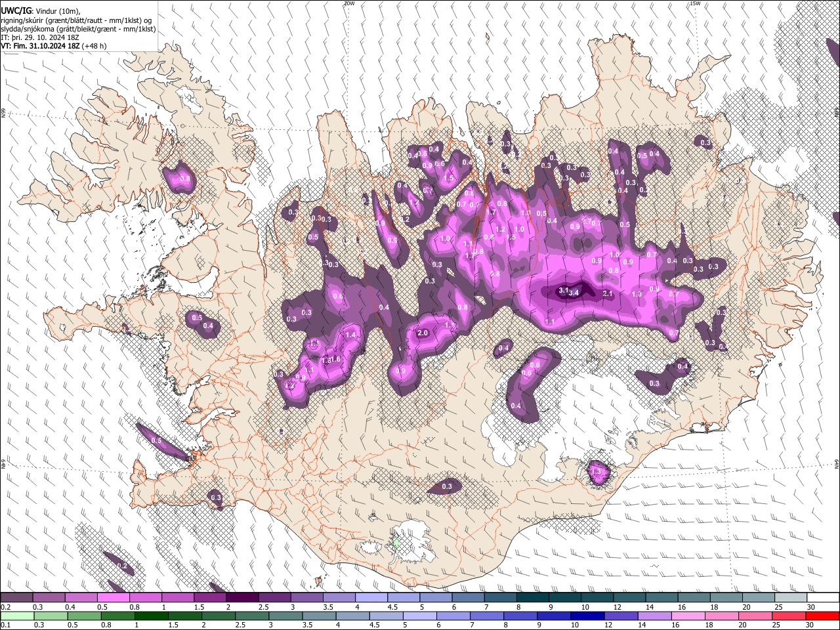Click the 'UWC/IG: Vindur (10m)' title text
This screenshot has height=630, width=840.
41,10
